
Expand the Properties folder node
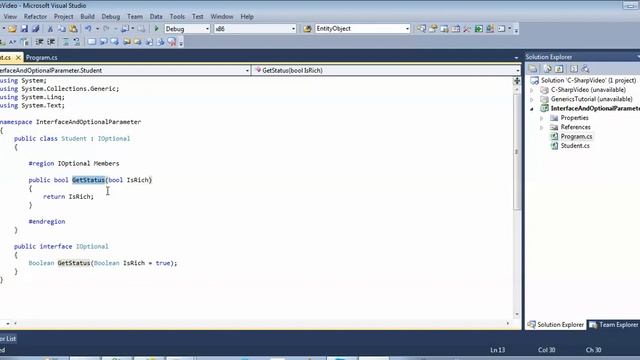542,118
